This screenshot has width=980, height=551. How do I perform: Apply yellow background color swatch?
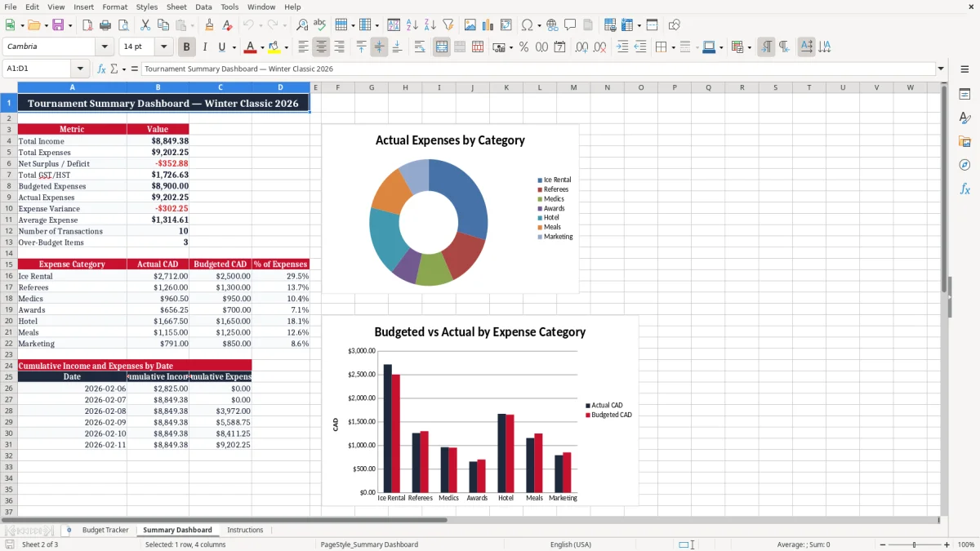click(x=274, y=47)
